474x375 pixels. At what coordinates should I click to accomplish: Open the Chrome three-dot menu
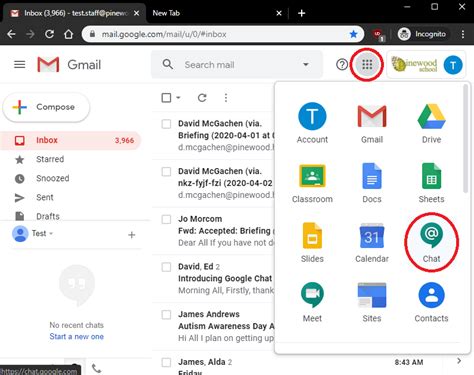click(463, 34)
